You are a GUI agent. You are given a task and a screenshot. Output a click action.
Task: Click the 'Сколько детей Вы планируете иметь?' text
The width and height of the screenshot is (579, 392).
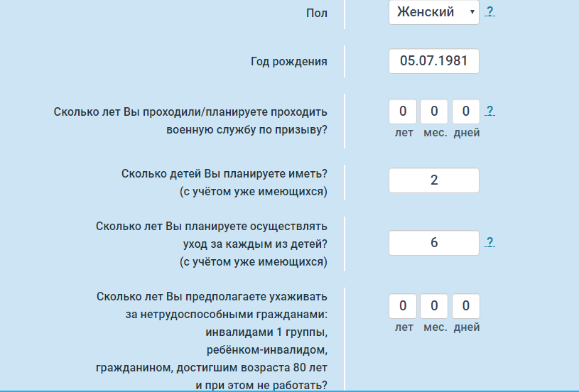[x=224, y=173]
